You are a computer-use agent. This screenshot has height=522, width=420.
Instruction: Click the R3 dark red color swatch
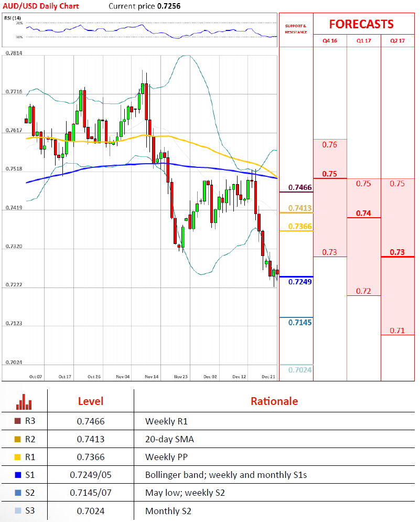tap(18, 421)
